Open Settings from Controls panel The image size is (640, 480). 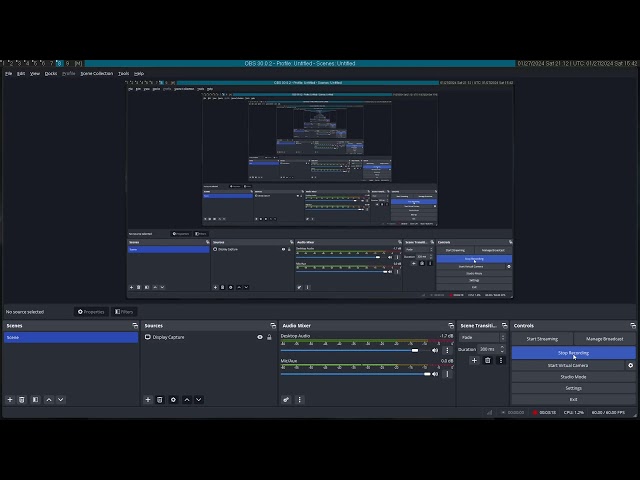573,388
